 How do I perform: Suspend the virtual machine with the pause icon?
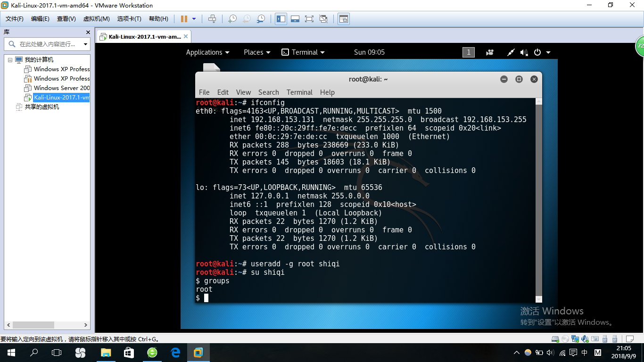pyautogui.click(x=184, y=19)
